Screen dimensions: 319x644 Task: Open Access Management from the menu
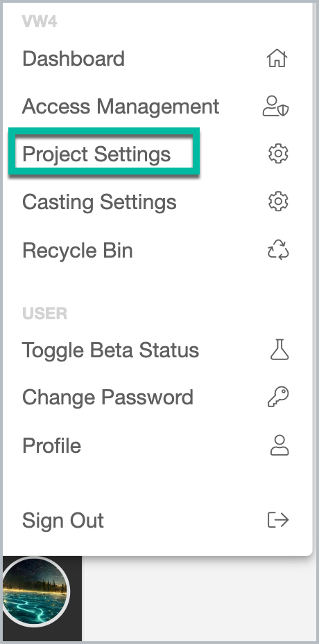(156, 106)
